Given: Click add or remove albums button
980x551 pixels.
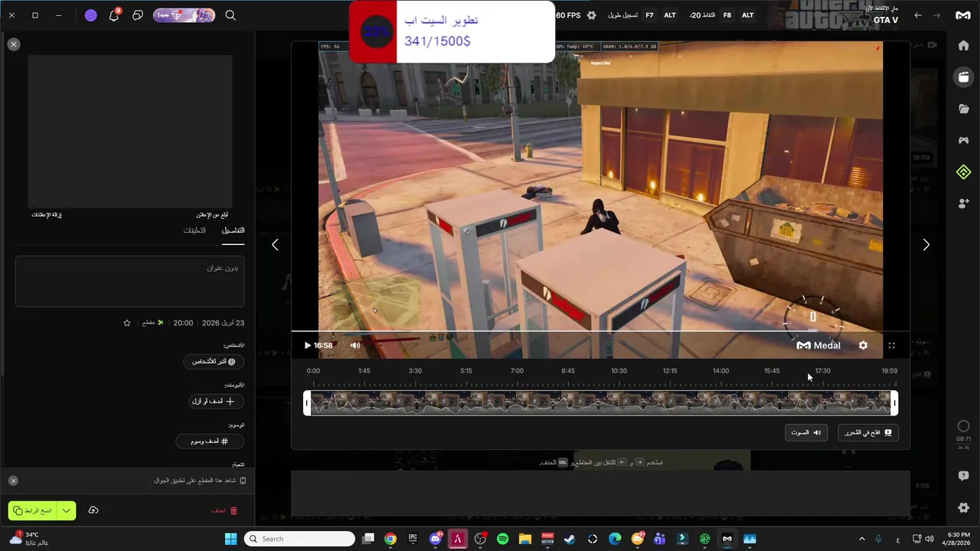Looking at the screenshot, I should pyautogui.click(x=217, y=401).
